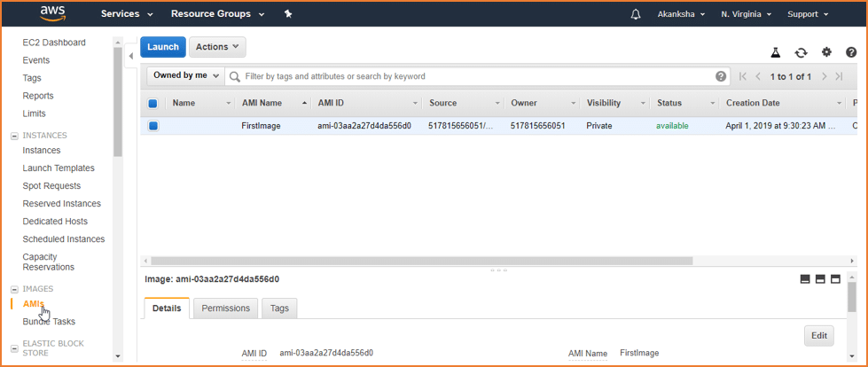Click ami-03aa2a27d4da556d0 in the table row

[x=364, y=126]
